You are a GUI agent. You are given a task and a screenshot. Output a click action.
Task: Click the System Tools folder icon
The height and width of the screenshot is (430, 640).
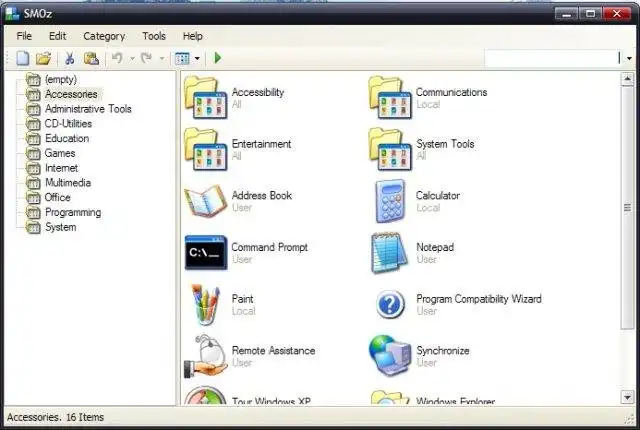390,149
